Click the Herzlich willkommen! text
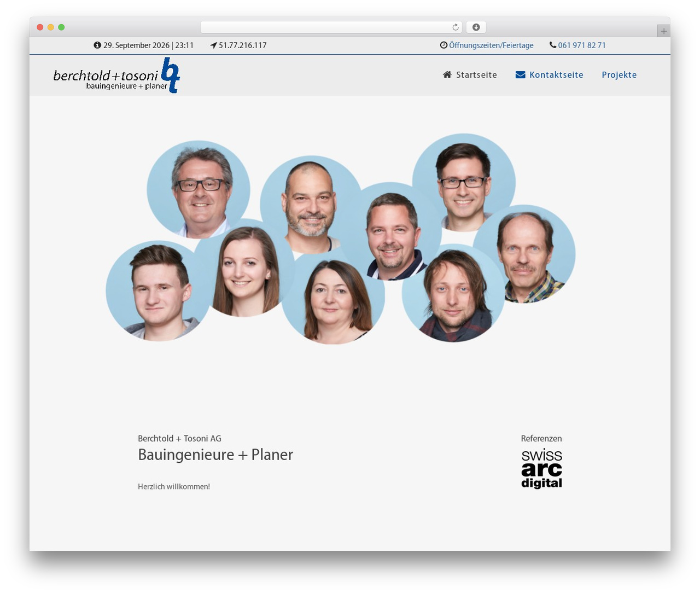 (174, 487)
